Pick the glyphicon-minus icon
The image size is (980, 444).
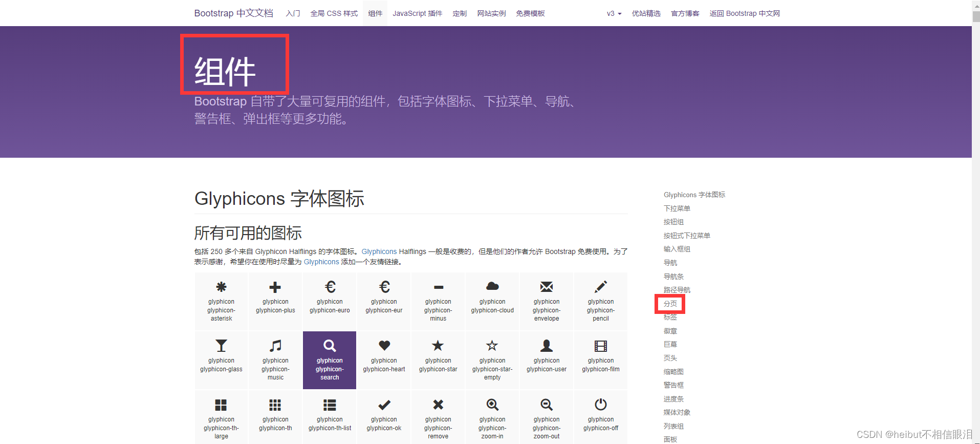click(439, 287)
